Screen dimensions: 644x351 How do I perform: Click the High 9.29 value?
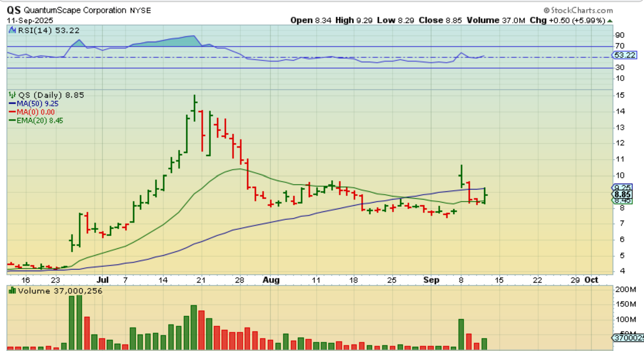pos(354,21)
